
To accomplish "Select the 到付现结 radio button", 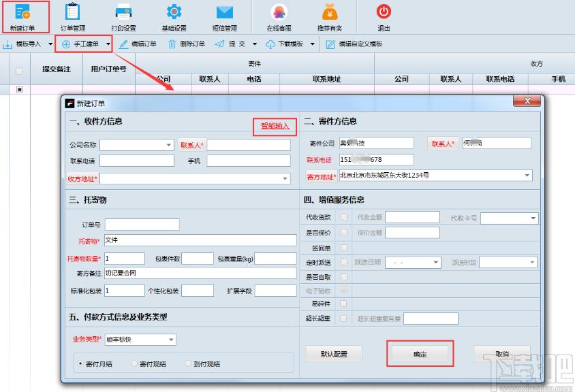I will pos(189,364).
